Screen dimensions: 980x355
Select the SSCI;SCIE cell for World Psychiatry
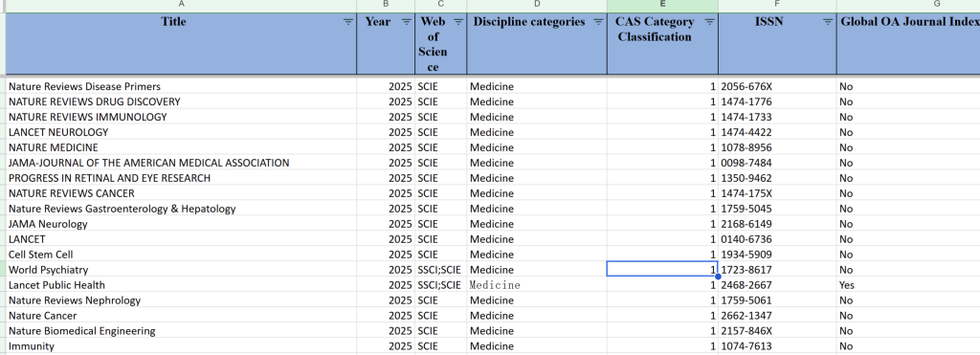pos(440,270)
